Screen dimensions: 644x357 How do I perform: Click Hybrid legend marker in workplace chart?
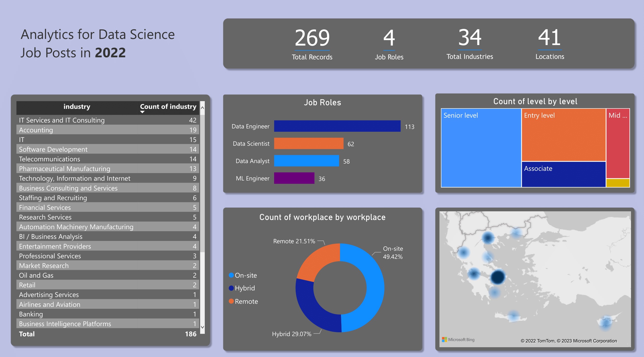click(x=231, y=288)
